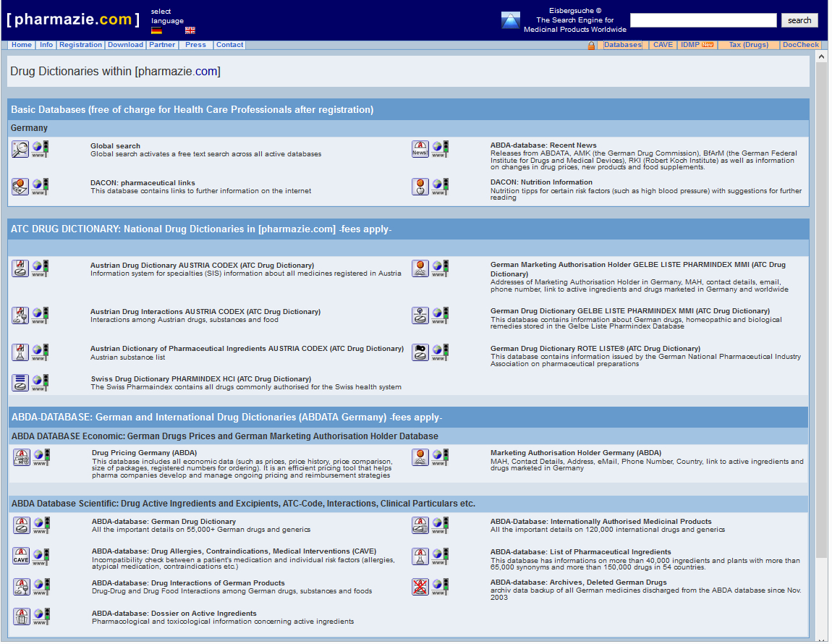Open ABDA Dossier on Active Ingredients icon
The height and width of the screenshot is (644, 832).
(x=22, y=617)
